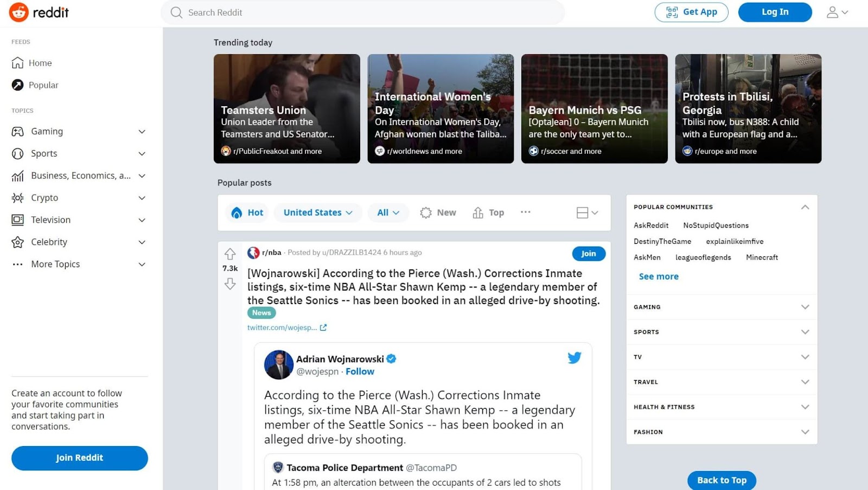Click the Sports ball icon
Viewport: 868px width, 490px height.
tap(17, 153)
